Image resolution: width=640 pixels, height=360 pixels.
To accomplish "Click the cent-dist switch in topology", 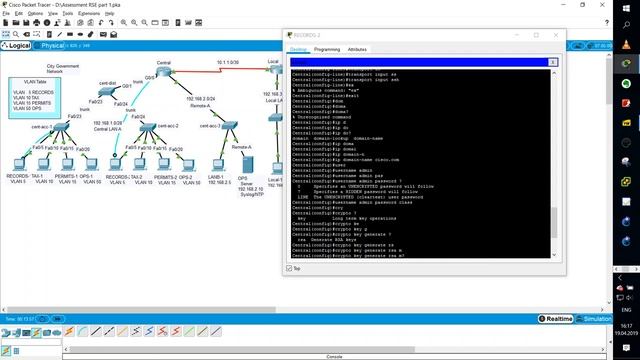I will 107,92.
